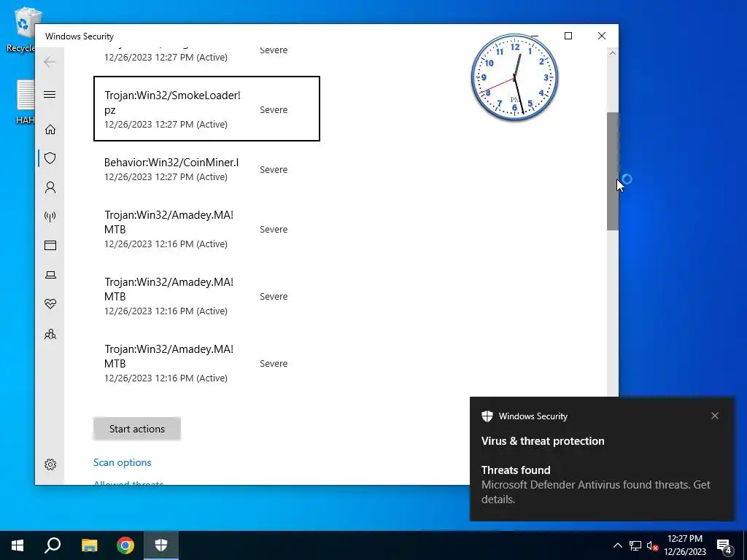Open Settings gear in Windows Security
Screen dimensions: 747x560
click(50, 464)
